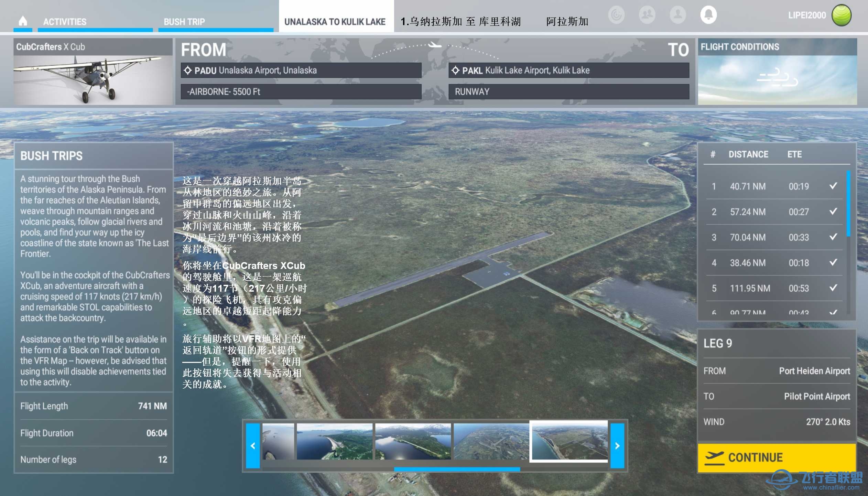The height and width of the screenshot is (496, 868).
Task: Click the Flight Length 741 NM row
Action: (x=94, y=406)
